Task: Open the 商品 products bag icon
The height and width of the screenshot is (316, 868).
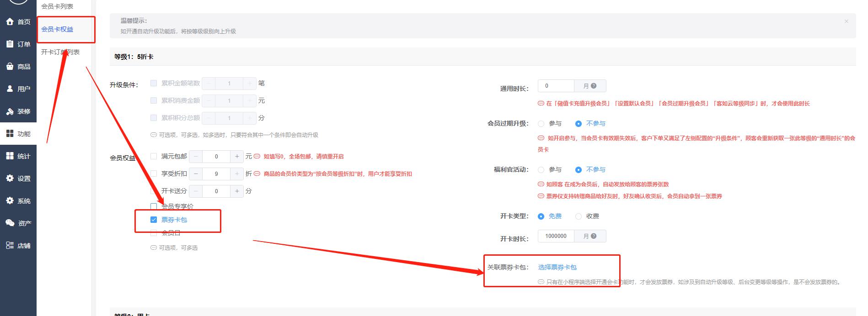Action: [x=10, y=66]
